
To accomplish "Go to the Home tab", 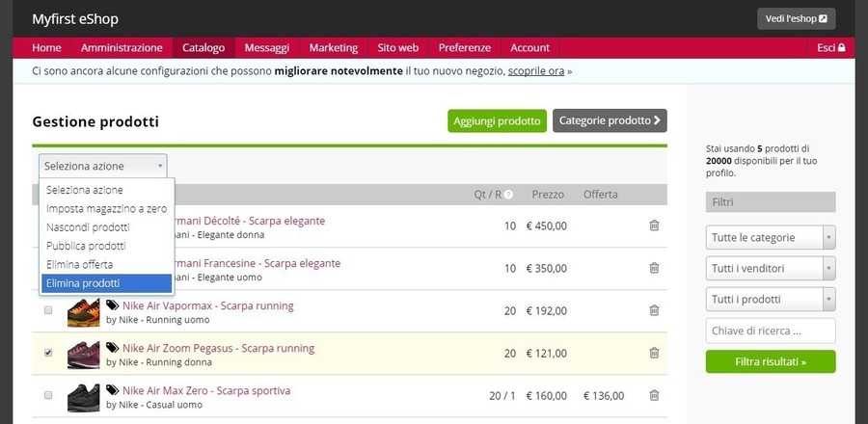I will click(46, 47).
